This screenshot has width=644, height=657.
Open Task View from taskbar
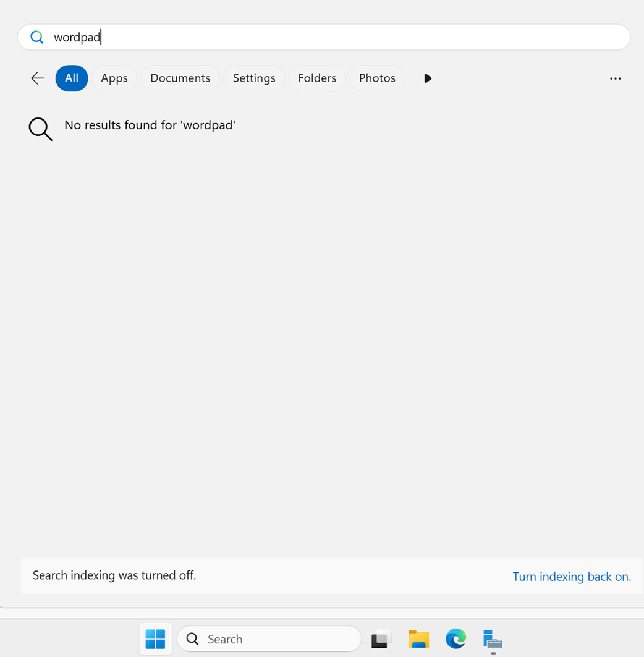(x=381, y=639)
